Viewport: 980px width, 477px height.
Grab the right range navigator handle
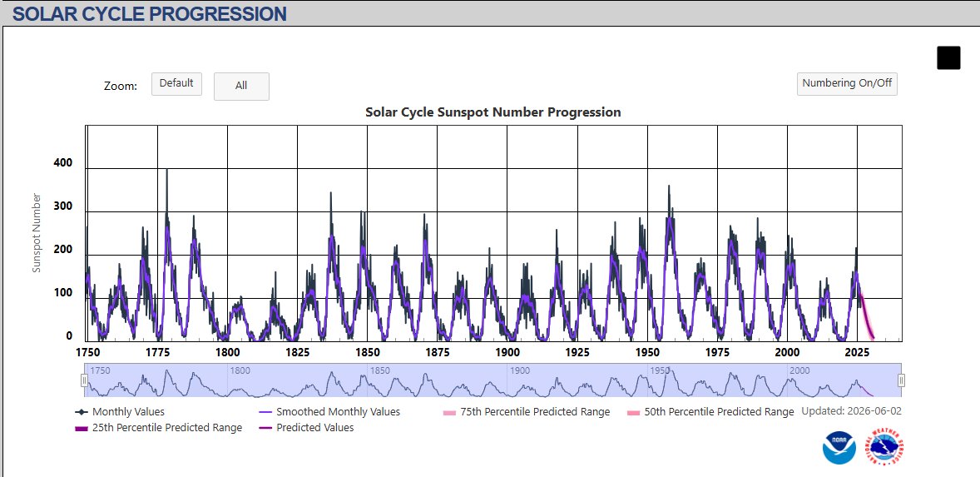(901, 380)
